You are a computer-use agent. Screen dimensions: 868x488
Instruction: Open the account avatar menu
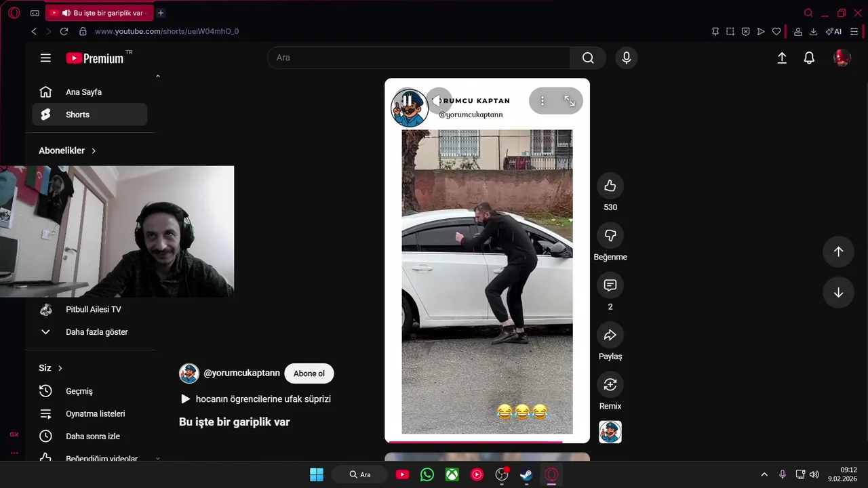coord(842,58)
